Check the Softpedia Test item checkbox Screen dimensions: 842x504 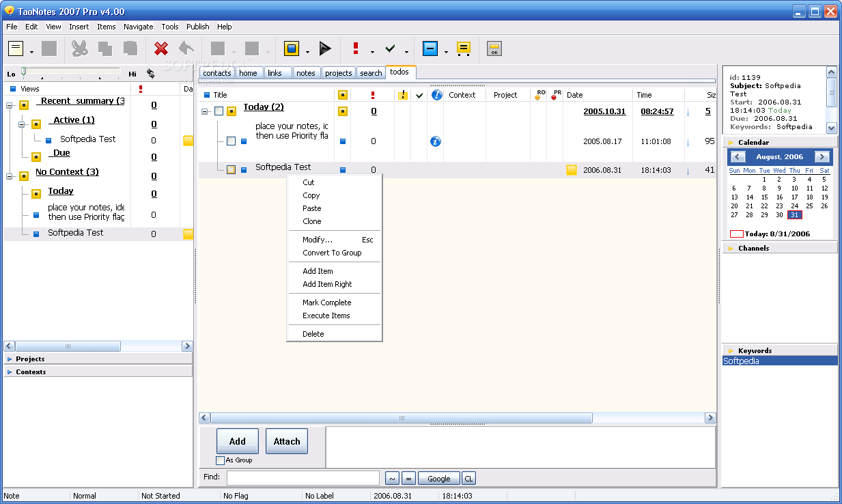[231, 169]
